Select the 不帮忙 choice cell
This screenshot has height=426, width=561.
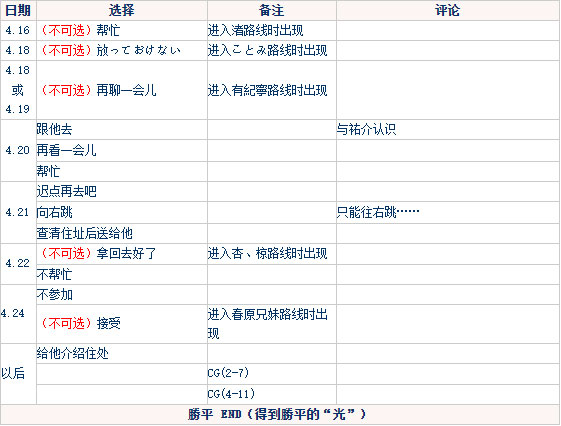click(122, 274)
